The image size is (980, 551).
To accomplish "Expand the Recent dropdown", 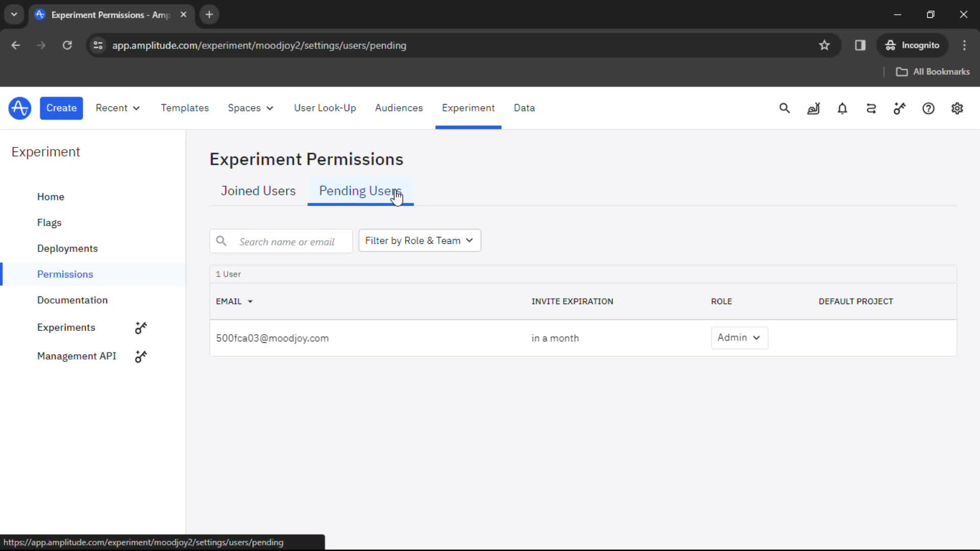I will [x=118, y=108].
